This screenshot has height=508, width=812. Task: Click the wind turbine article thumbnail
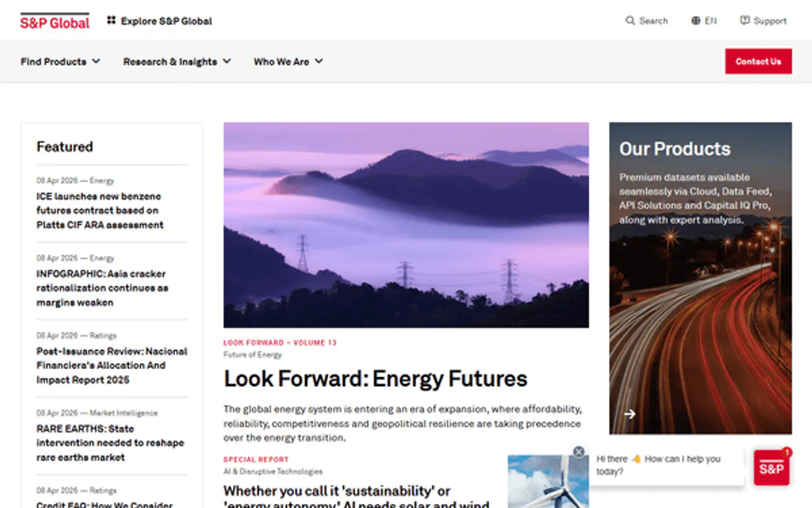point(548,481)
